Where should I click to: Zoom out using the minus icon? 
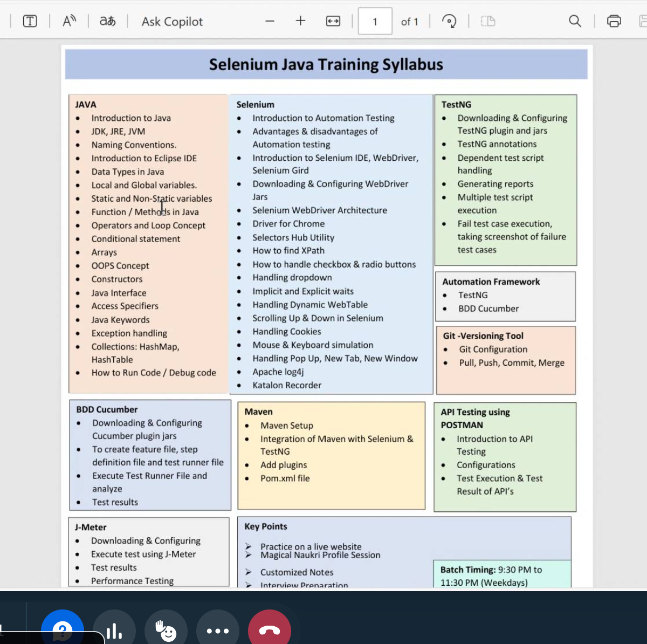[270, 21]
